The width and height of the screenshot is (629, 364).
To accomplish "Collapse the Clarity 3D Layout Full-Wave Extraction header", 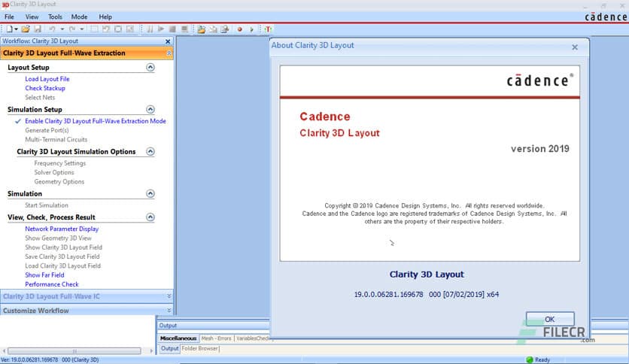I will click(x=169, y=53).
